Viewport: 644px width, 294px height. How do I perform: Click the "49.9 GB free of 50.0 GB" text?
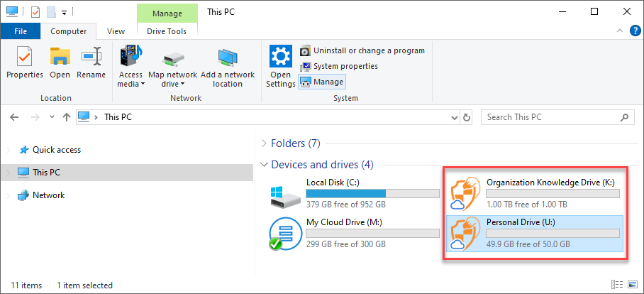point(528,244)
